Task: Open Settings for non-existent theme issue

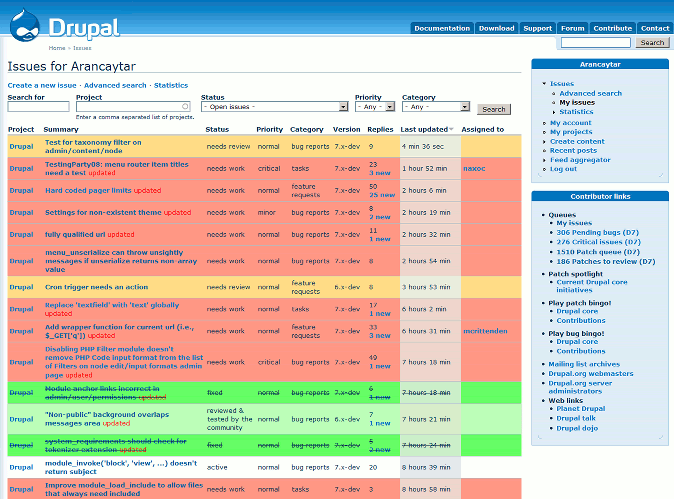Action: point(103,212)
